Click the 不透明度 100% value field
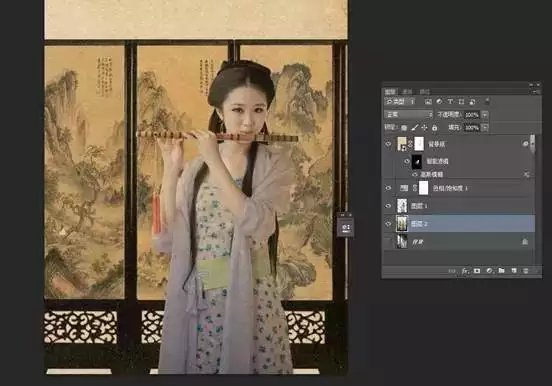This screenshot has width=552, height=386. pyautogui.click(x=472, y=114)
